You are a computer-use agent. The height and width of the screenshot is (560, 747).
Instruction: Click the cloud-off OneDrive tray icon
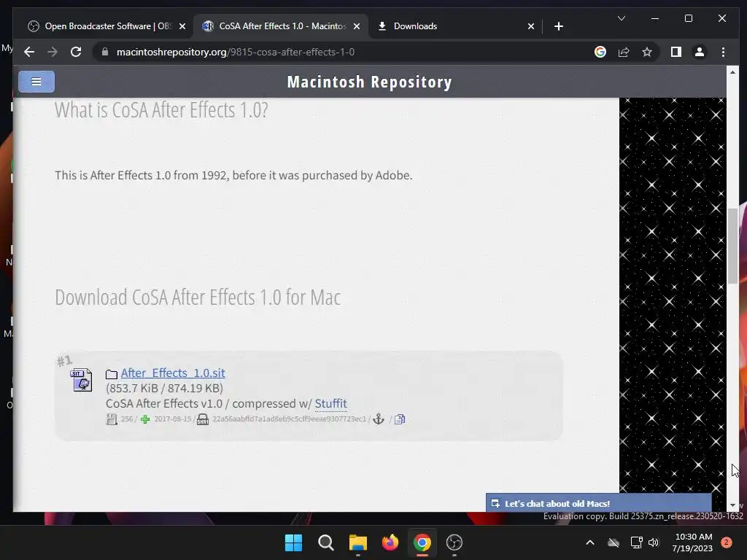coord(614,542)
